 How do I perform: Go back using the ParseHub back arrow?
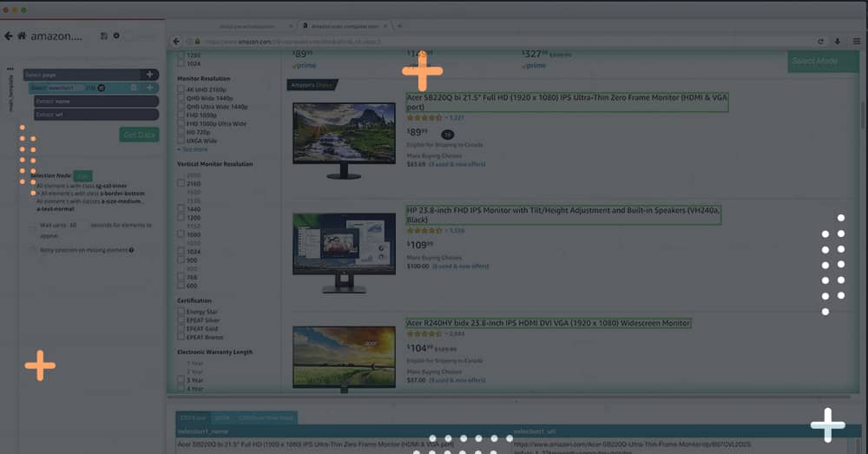tap(9, 36)
